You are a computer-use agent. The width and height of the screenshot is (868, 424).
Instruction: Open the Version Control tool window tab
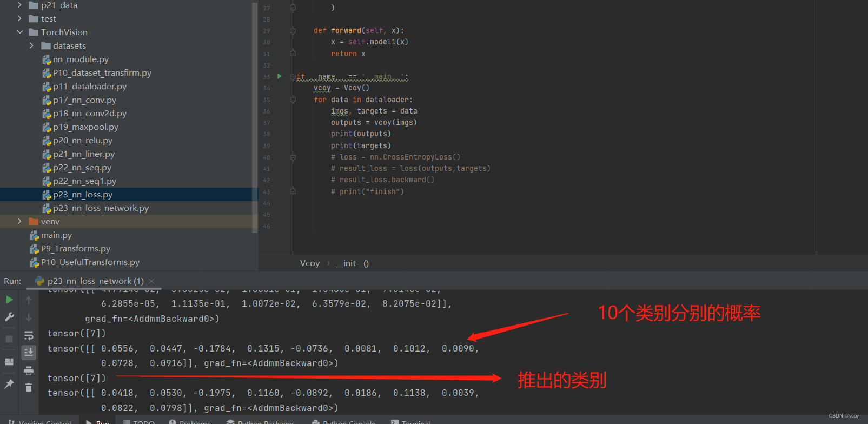pyautogui.click(x=41, y=422)
